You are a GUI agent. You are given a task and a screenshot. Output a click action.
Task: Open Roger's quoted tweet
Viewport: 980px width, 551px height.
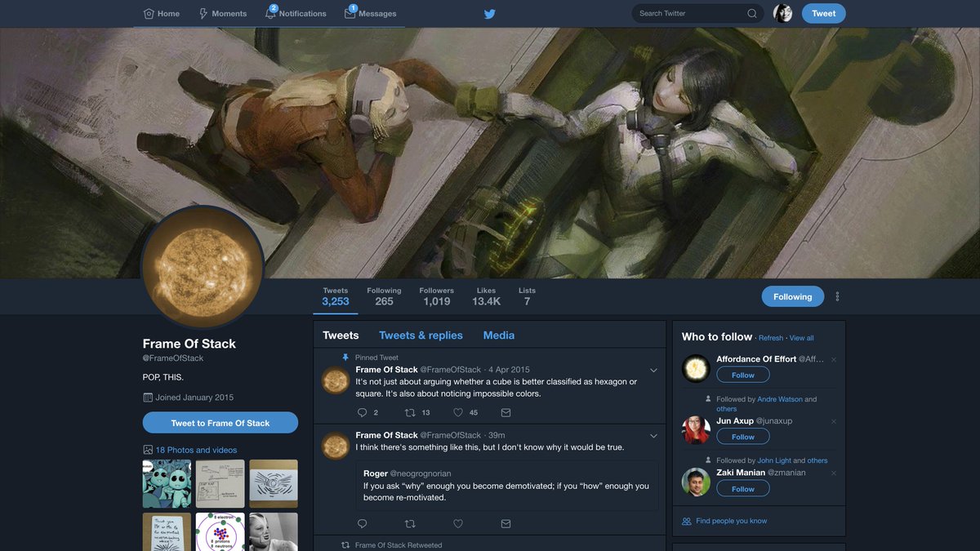tap(506, 485)
